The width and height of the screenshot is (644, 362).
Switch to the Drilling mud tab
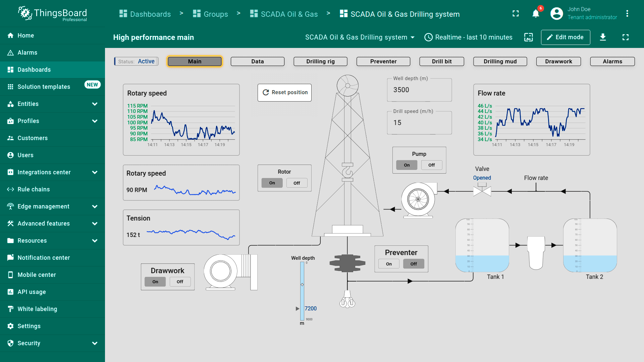click(500, 61)
